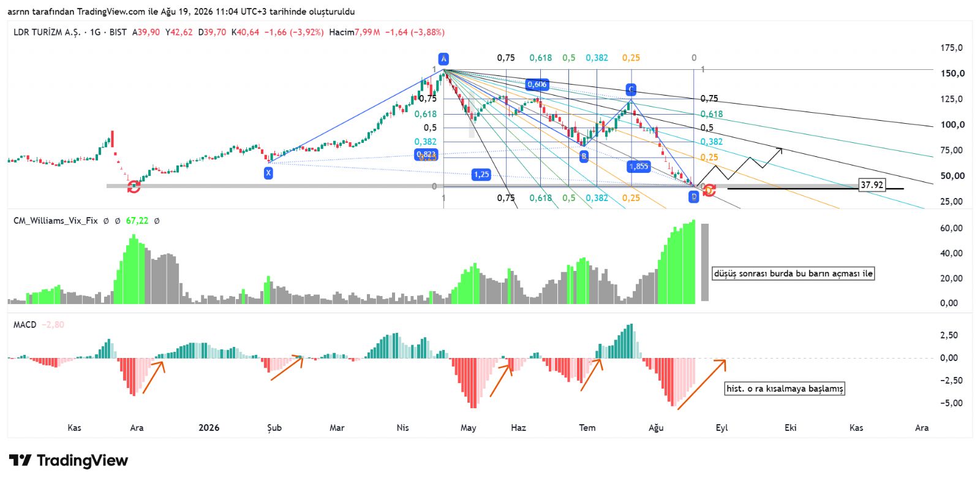
Task: Click 125,0 on the price axis
Action: pos(951,99)
